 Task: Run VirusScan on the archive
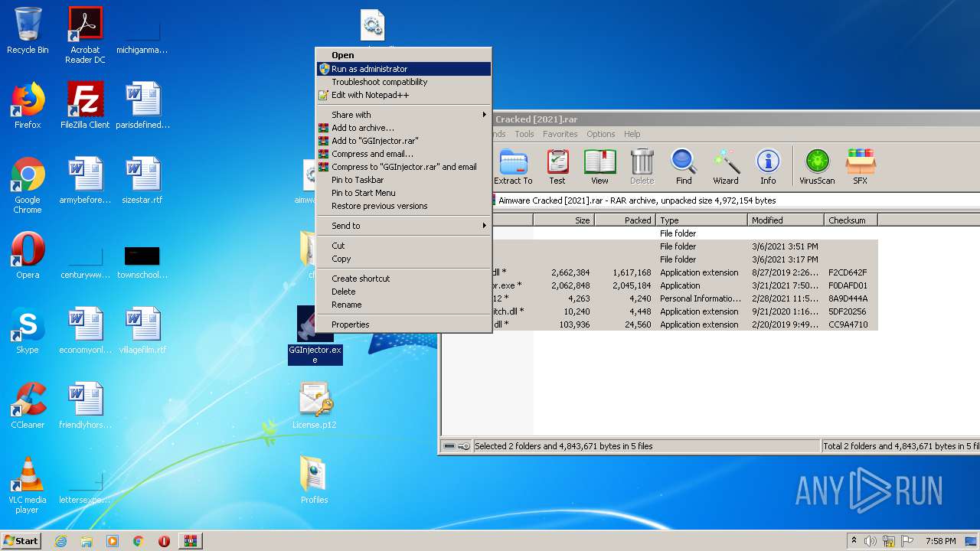click(817, 167)
